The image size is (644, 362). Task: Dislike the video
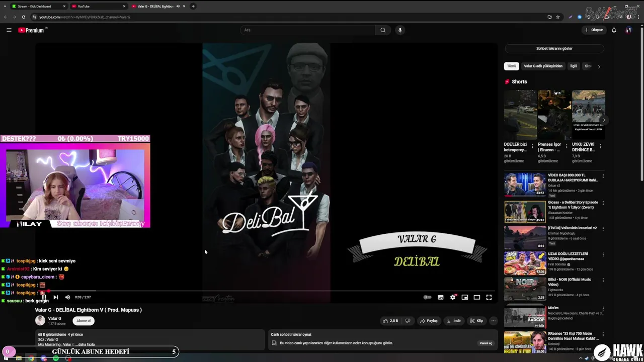pos(408,321)
